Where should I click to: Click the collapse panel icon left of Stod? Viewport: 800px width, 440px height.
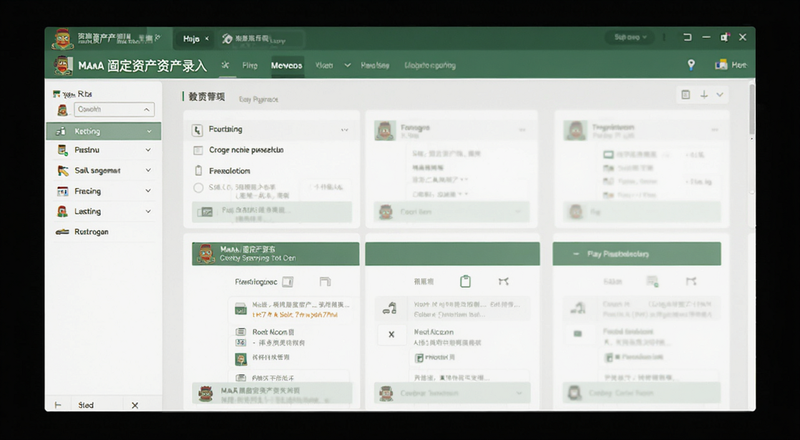[x=58, y=405]
